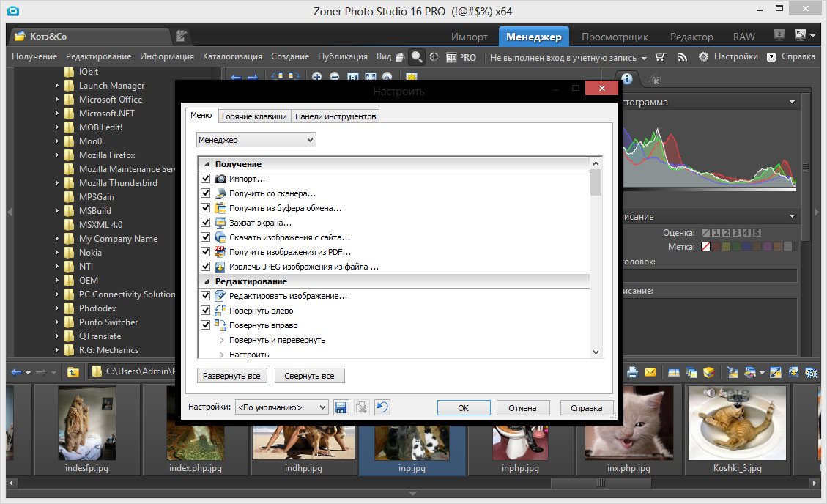Choose the purple label color swatch
Screen dimensions: 827x504
point(768,247)
